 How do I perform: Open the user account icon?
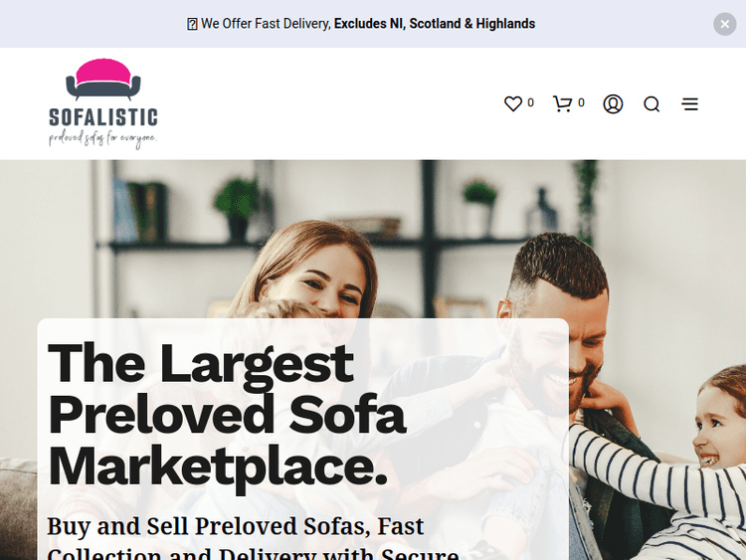(613, 103)
